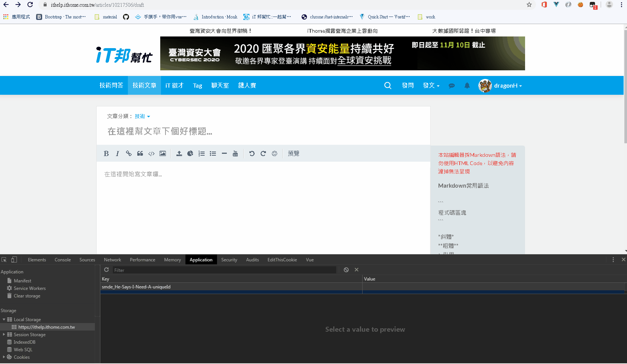Open the 發文 dropdown menu
Image resolution: width=627 pixels, height=364 pixels.
[x=431, y=85]
